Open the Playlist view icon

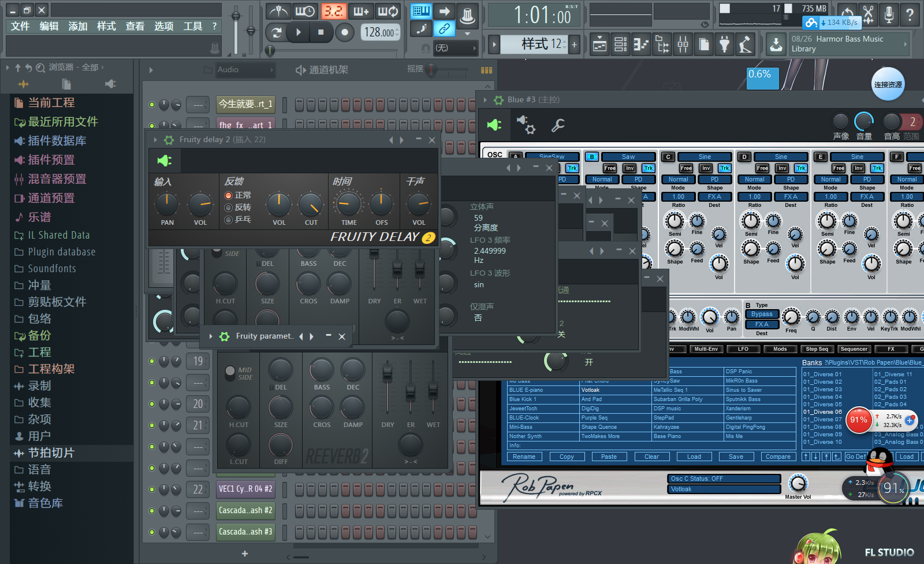[x=600, y=44]
